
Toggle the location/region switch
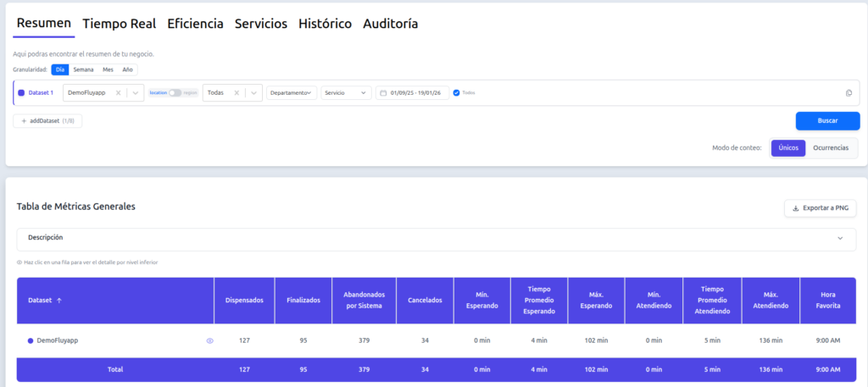pyautogui.click(x=175, y=93)
